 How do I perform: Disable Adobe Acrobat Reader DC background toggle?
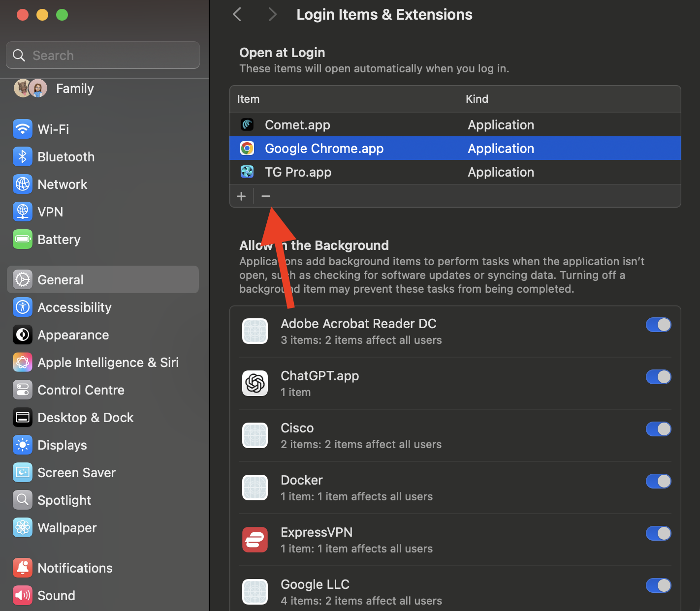[x=659, y=325]
